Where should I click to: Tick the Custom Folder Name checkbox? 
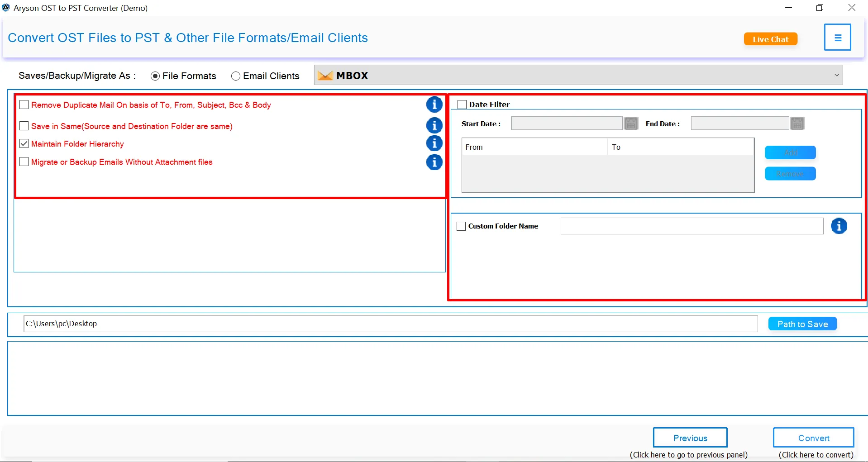[461, 226]
